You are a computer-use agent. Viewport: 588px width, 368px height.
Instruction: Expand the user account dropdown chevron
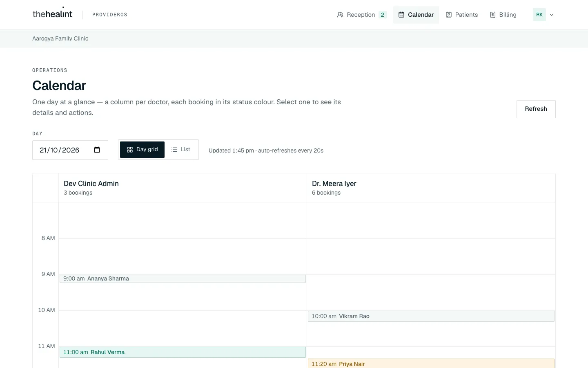[x=552, y=15]
